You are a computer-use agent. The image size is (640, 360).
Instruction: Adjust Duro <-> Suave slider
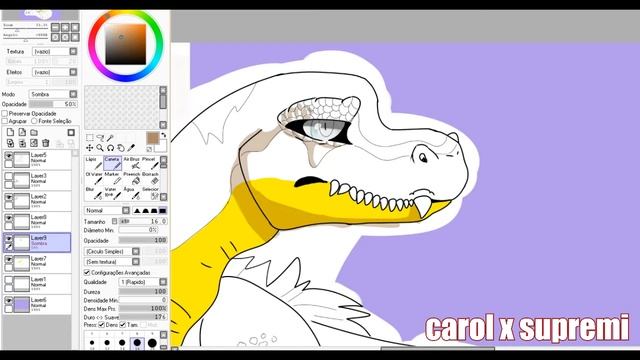143,317
